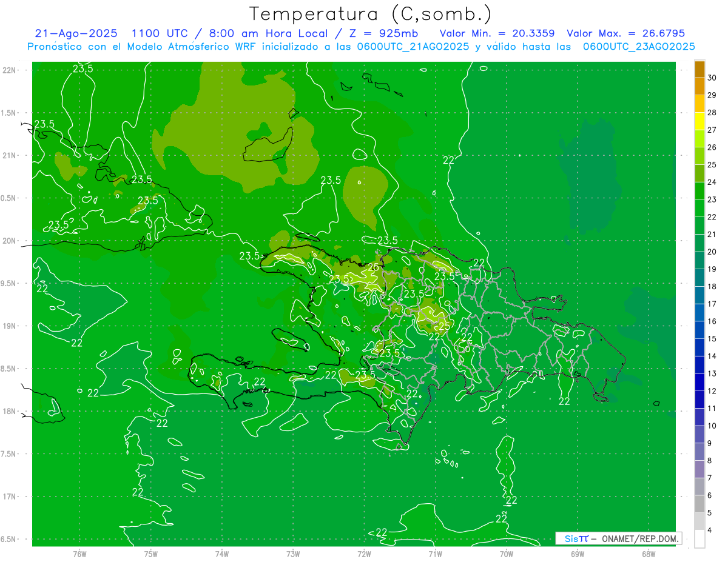Click the "20N" latitude axis label
Viewport: 728px width, 562px height.
point(8,241)
